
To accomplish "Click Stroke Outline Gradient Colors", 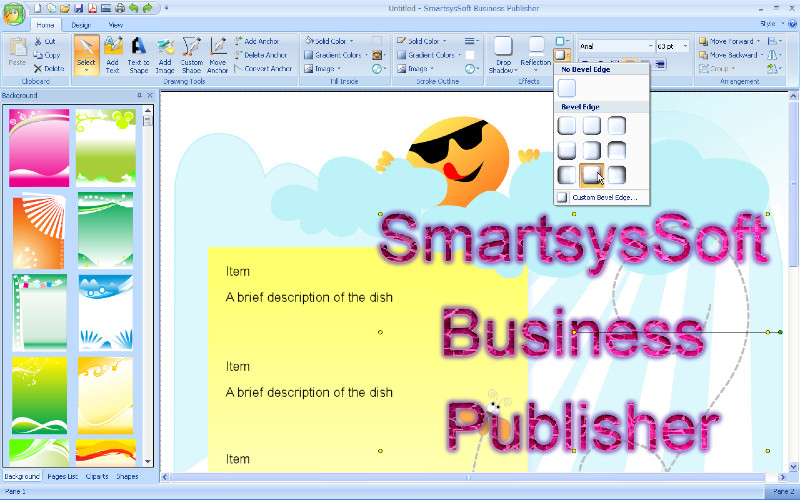I will point(430,55).
